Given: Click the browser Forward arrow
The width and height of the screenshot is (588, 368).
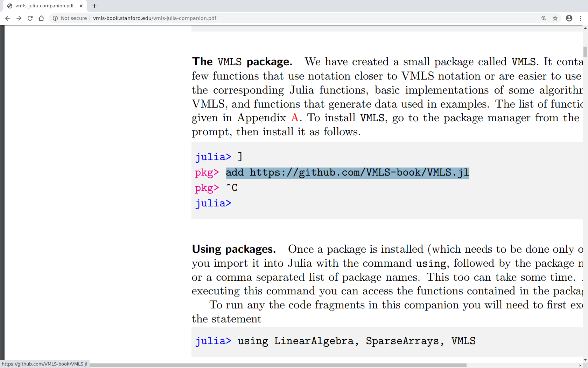Looking at the screenshot, I should pyautogui.click(x=19, y=18).
